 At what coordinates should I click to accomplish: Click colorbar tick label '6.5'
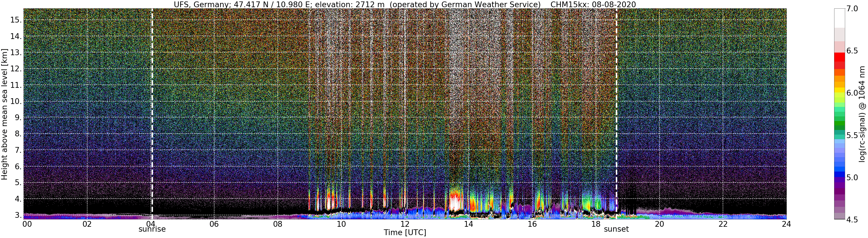pos(852,51)
